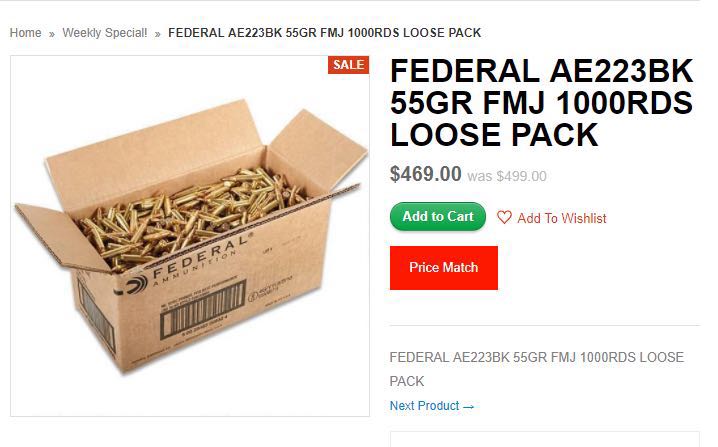
Task: Click the crossed out was $499.00 price
Action: click(x=507, y=176)
